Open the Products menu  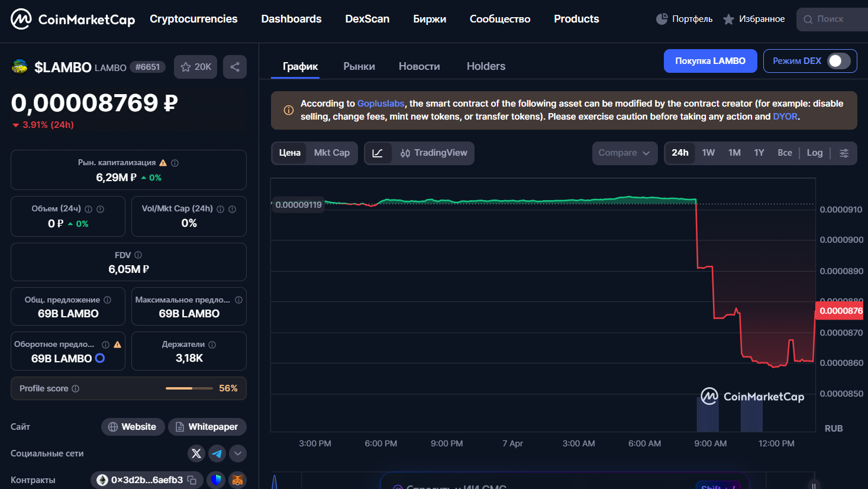[577, 19]
